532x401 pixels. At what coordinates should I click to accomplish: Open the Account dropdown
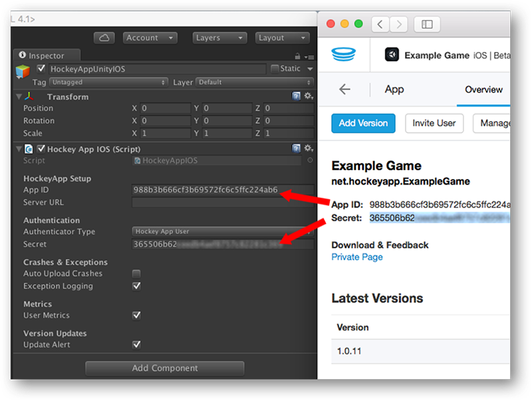point(150,38)
